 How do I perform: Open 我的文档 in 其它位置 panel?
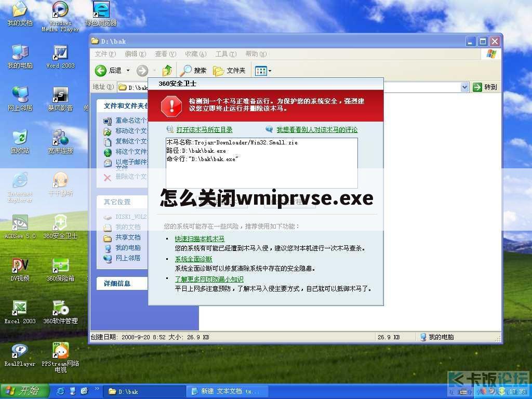pyautogui.click(x=122, y=227)
